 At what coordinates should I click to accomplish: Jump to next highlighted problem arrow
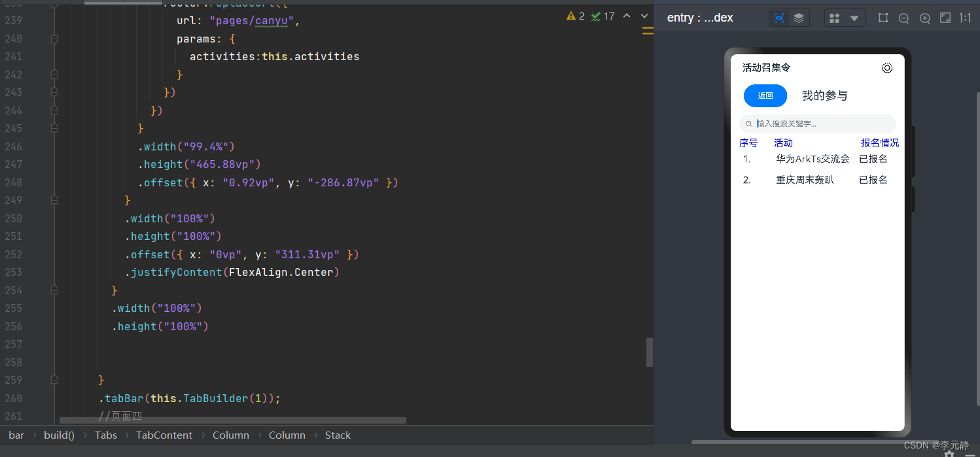[x=644, y=16]
